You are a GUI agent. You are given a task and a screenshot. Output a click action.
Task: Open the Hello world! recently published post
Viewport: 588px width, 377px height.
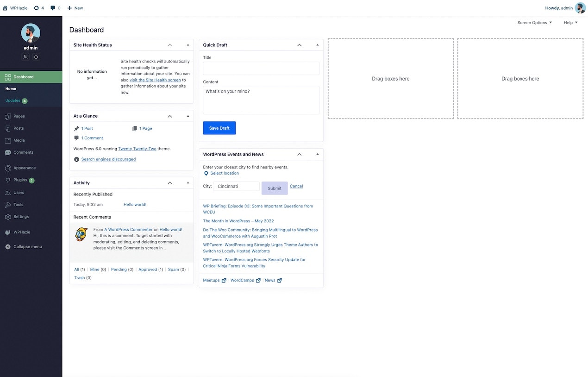tap(135, 205)
